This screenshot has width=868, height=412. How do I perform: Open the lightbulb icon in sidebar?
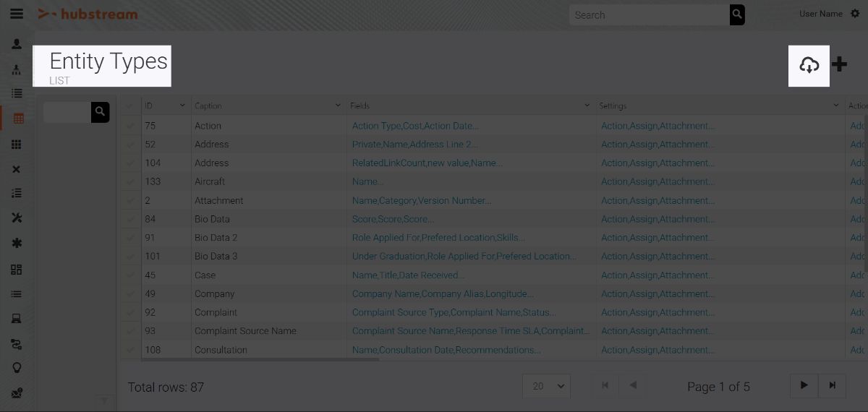point(17,368)
